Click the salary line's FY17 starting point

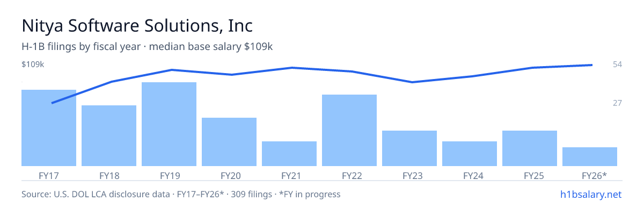(x=52, y=103)
